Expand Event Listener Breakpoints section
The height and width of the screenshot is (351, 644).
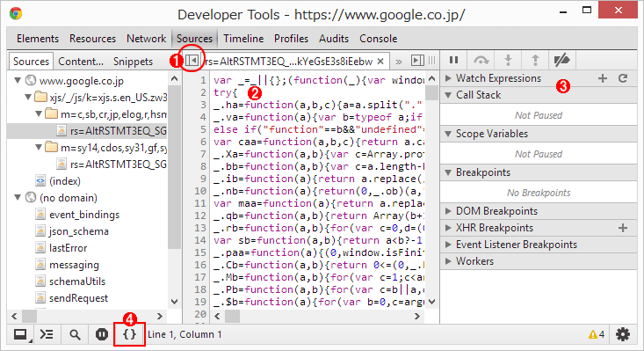448,245
